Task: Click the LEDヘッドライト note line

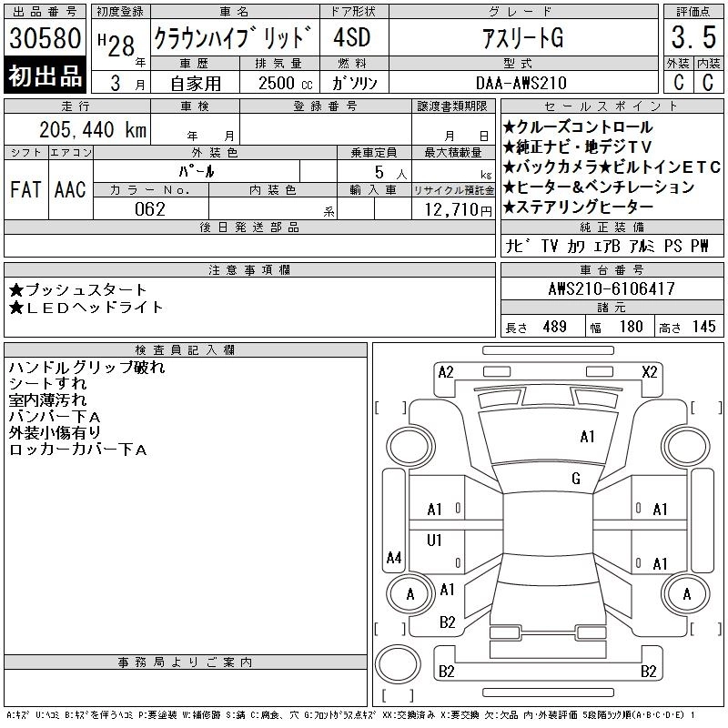Action: click(86, 308)
